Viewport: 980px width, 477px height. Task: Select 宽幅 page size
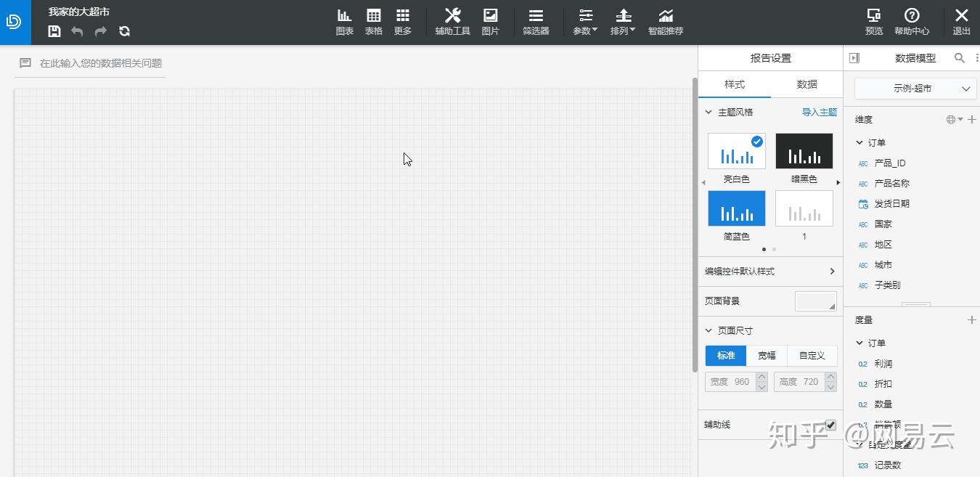pos(767,355)
